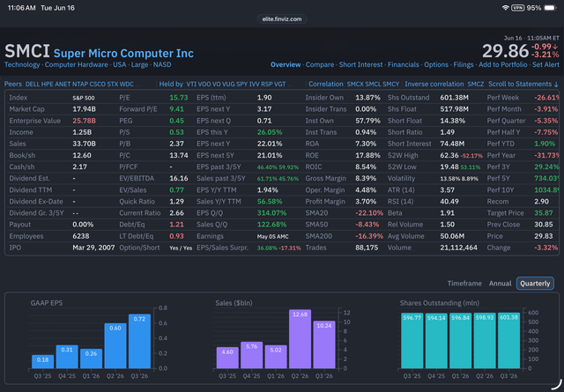
Task: Open correlated ticker SMCX
Action: pos(355,85)
